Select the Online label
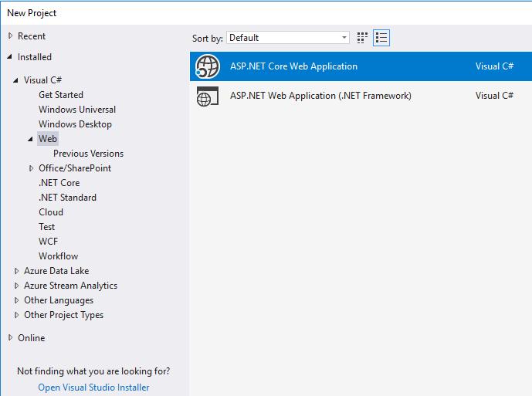 tap(31, 338)
